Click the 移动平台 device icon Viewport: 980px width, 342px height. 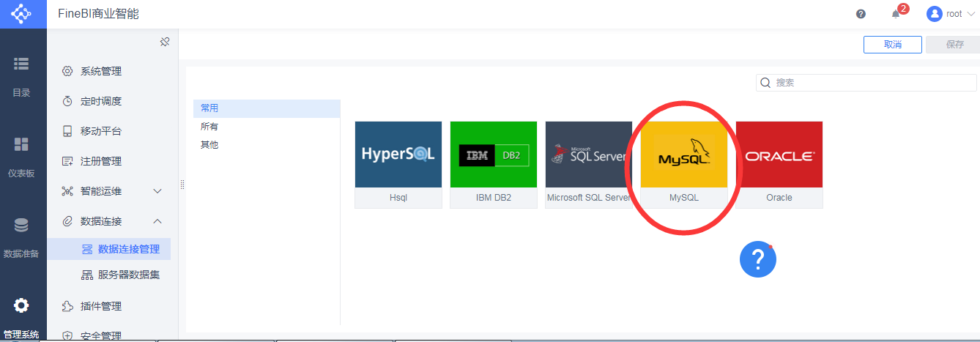(x=67, y=131)
